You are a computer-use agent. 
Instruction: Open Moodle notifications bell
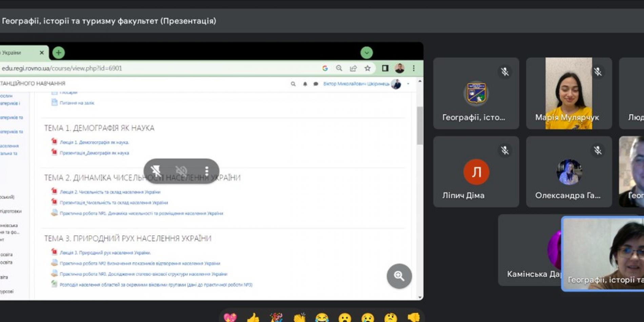point(305,84)
